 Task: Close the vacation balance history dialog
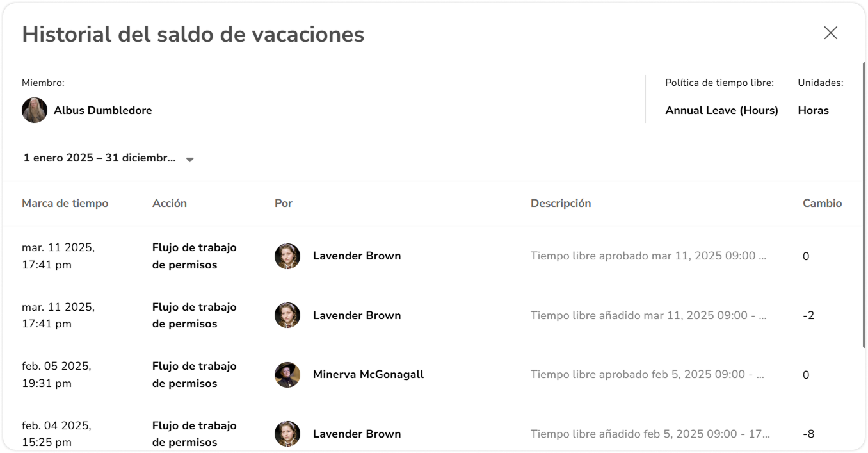[x=830, y=33]
